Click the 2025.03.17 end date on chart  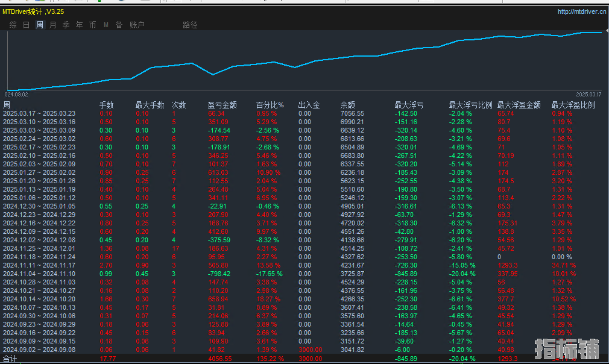pyautogui.click(x=589, y=94)
